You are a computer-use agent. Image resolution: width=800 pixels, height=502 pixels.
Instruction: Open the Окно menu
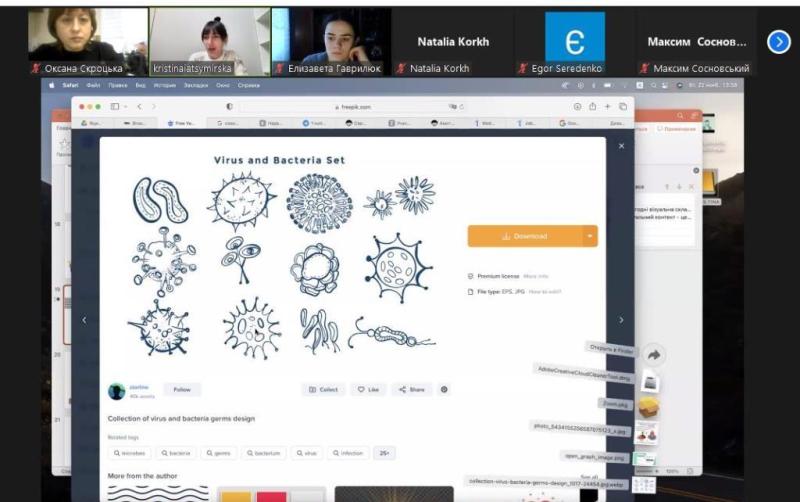click(223, 85)
